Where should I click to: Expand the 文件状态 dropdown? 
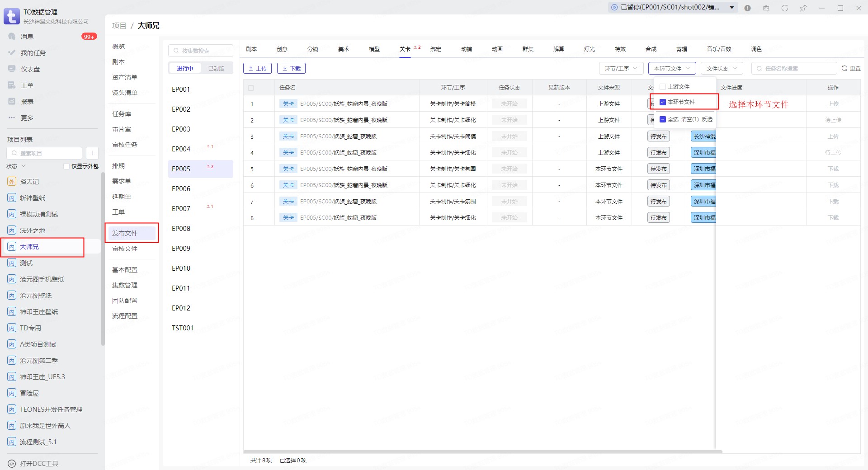(722, 69)
